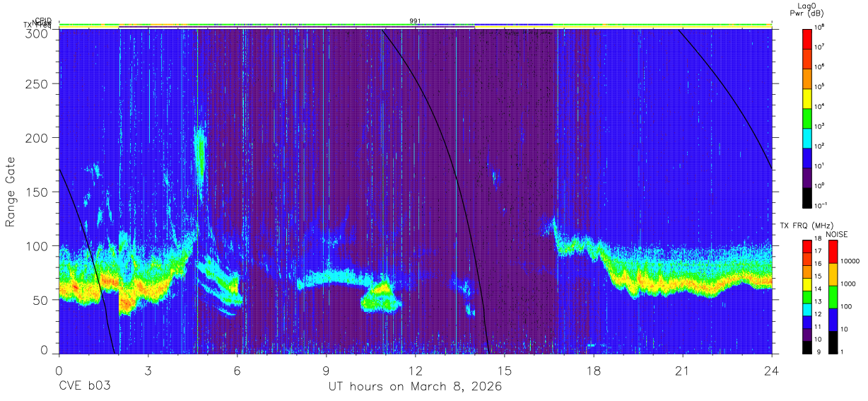Click the '14' MHz label on the TX FRQ scale
868x401 pixels.
point(816,289)
